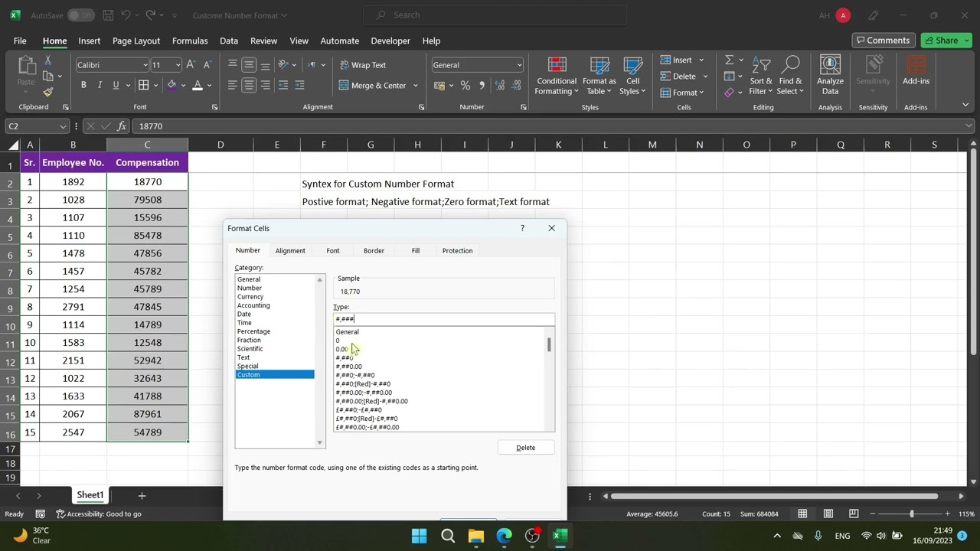The width and height of the screenshot is (980, 551).
Task: Click the Format Painter brush icon
Action: [47, 92]
